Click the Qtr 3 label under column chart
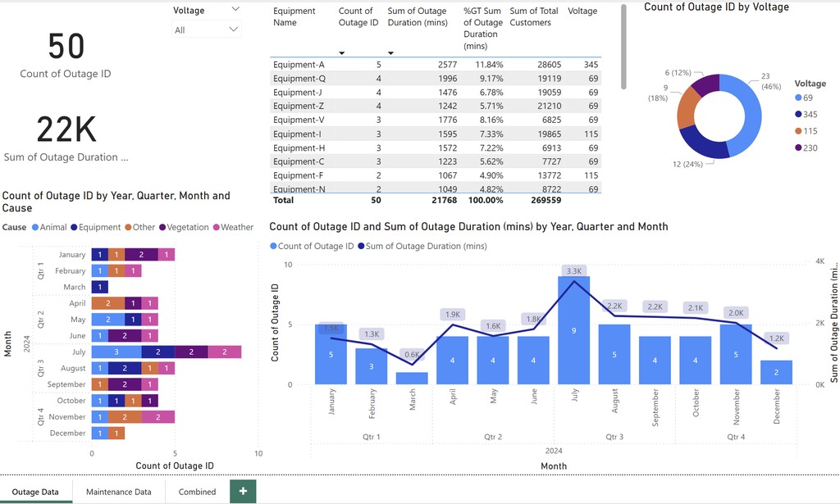Viewport: 840px width, 504px height. coord(614,437)
